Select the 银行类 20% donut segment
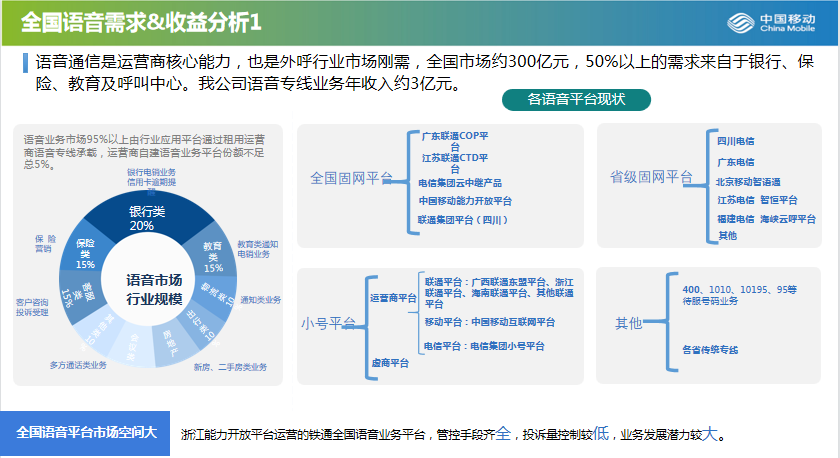Image resolution: width=840 pixels, height=458 pixels. pyautogui.click(x=141, y=219)
